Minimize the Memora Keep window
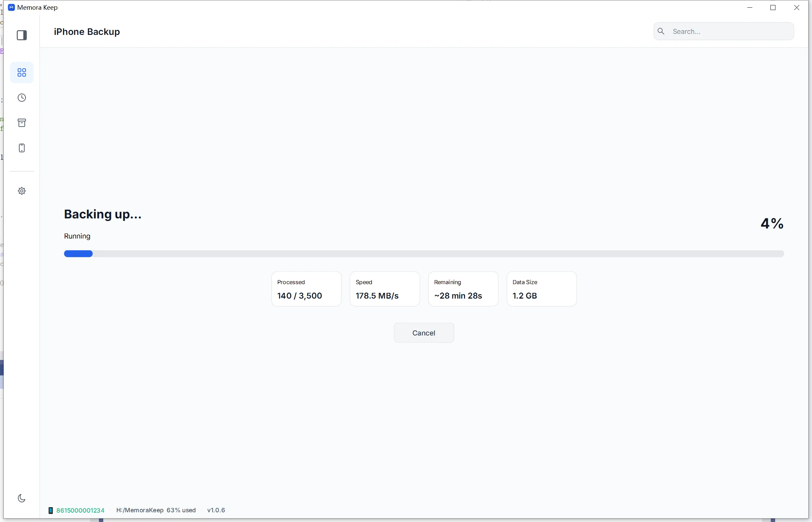The width and height of the screenshot is (812, 522). pyautogui.click(x=750, y=7)
